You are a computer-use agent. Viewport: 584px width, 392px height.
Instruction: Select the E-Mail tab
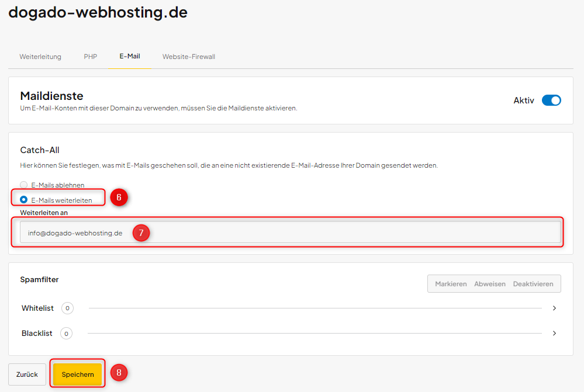click(x=130, y=56)
